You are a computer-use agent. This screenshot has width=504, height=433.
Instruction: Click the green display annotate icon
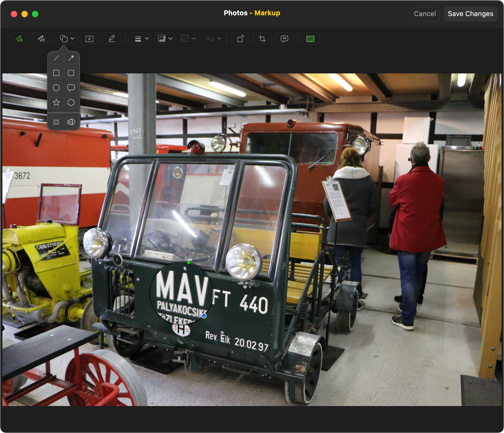[310, 39]
